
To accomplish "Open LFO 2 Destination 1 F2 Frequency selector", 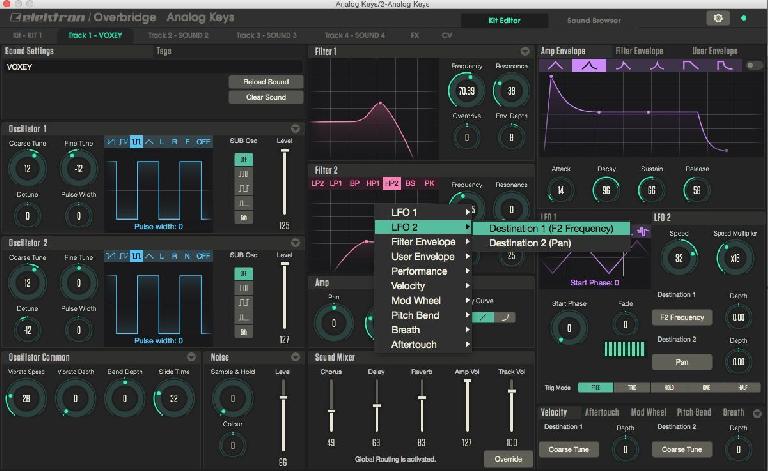I will click(682, 317).
